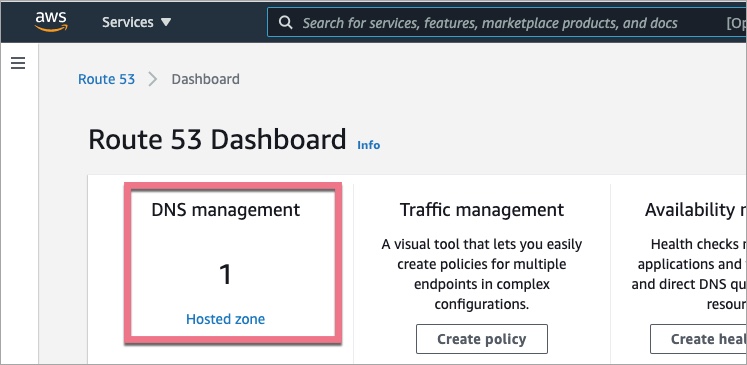Go to Route 53 breadcrumb link
The width and height of the screenshot is (747, 365).
click(x=106, y=79)
